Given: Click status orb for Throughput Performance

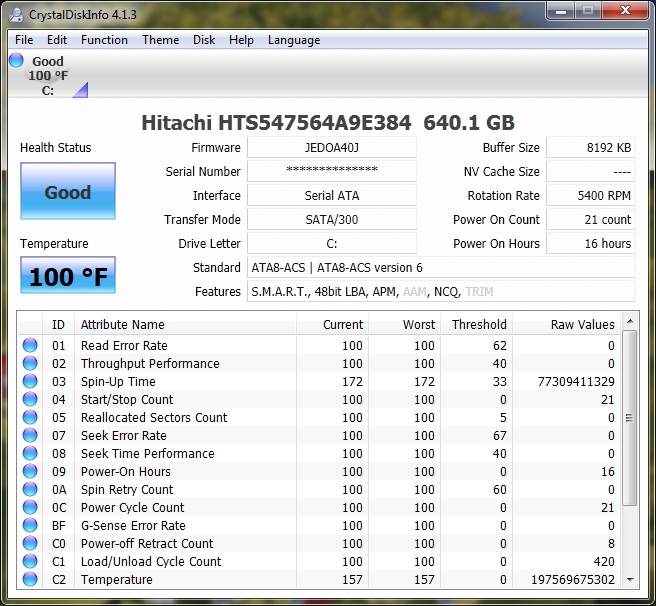Looking at the screenshot, I should [x=30, y=363].
